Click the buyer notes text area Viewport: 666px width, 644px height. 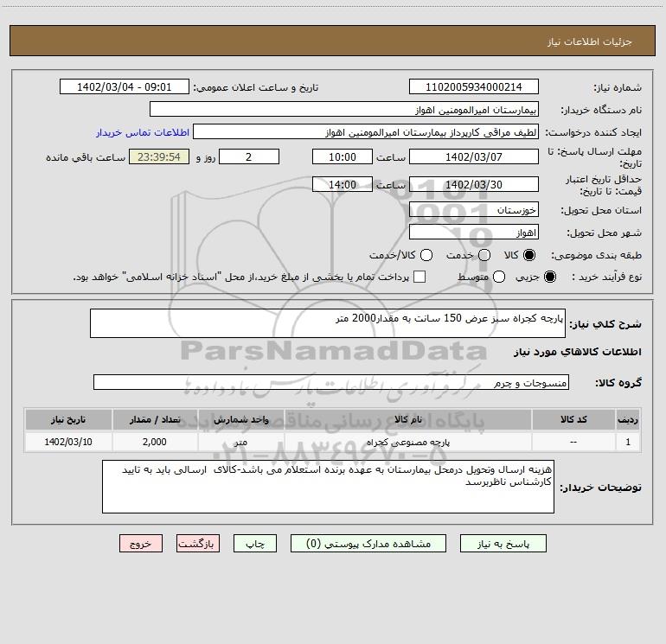tap(328, 487)
